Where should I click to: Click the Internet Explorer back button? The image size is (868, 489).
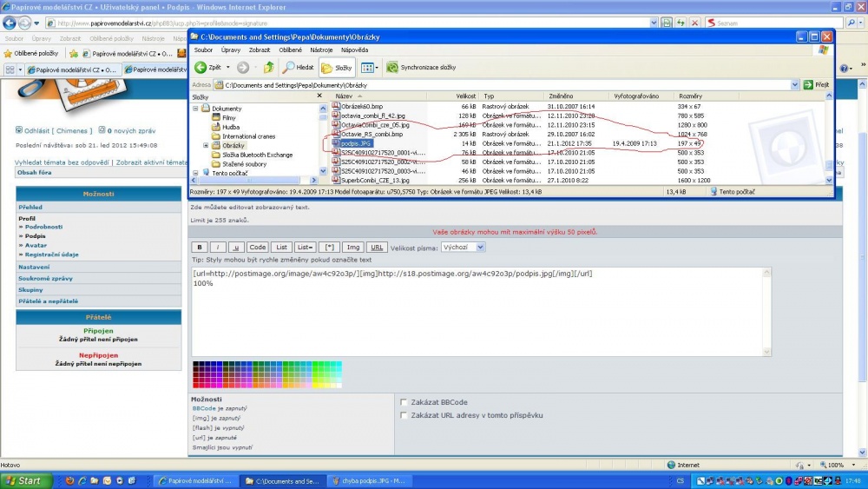(10, 23)
